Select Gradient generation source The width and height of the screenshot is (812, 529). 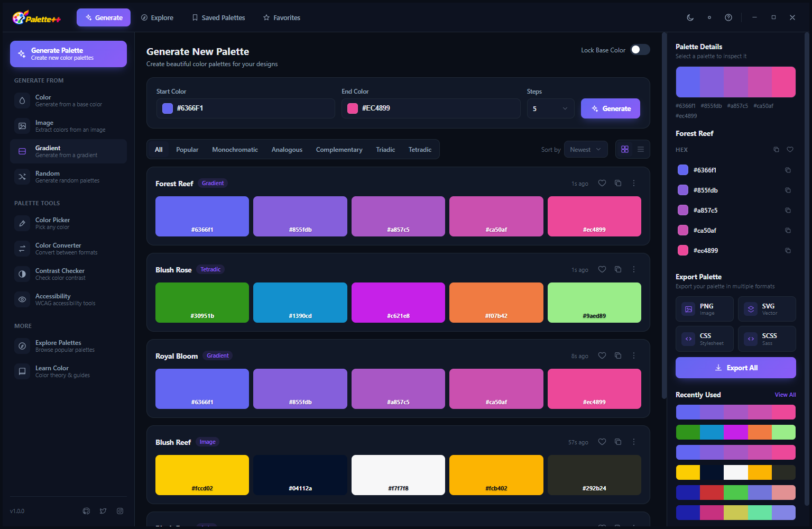tap(68, 151)
